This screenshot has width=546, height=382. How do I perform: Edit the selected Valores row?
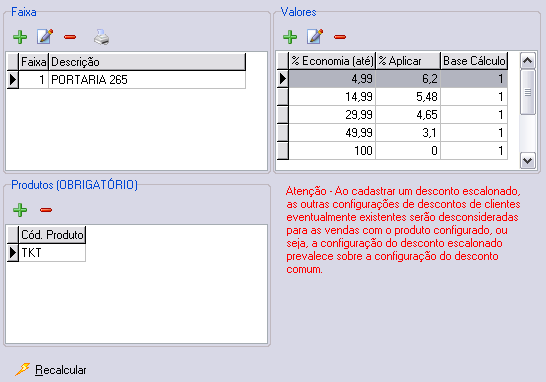pos(315,37)
